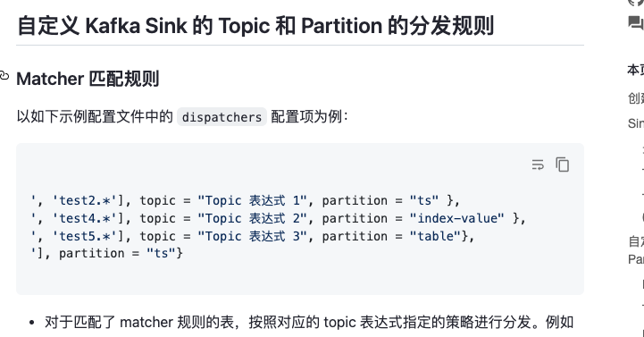The height and width of the screenshot is (337, 644).
Task: Toggle line wrap in code block
Action: tap(538, 164)
